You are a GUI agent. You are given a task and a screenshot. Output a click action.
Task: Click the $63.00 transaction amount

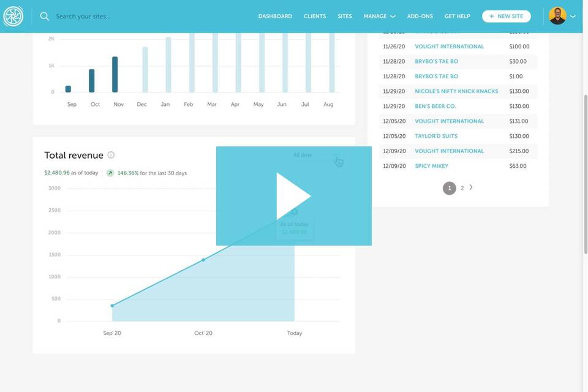coord(518,166)
